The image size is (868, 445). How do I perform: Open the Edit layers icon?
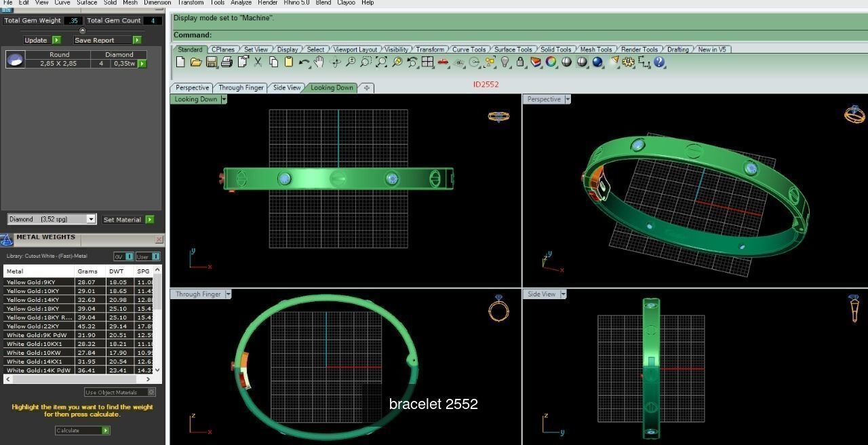[x=536, y=62]
